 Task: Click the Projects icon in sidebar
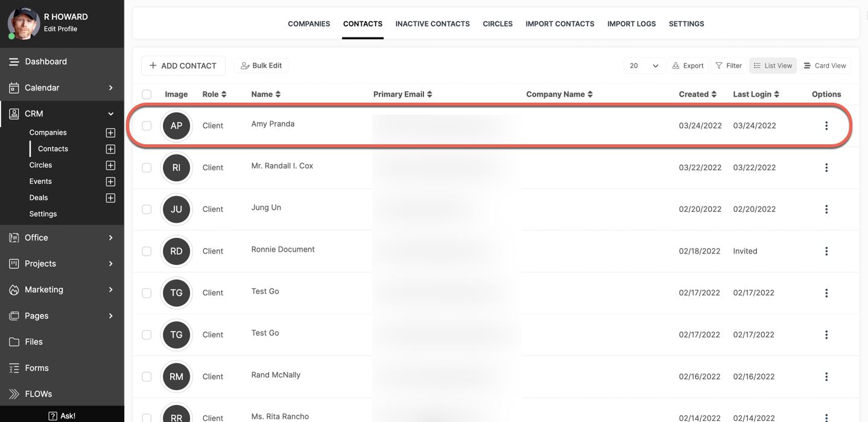point(14,264)
